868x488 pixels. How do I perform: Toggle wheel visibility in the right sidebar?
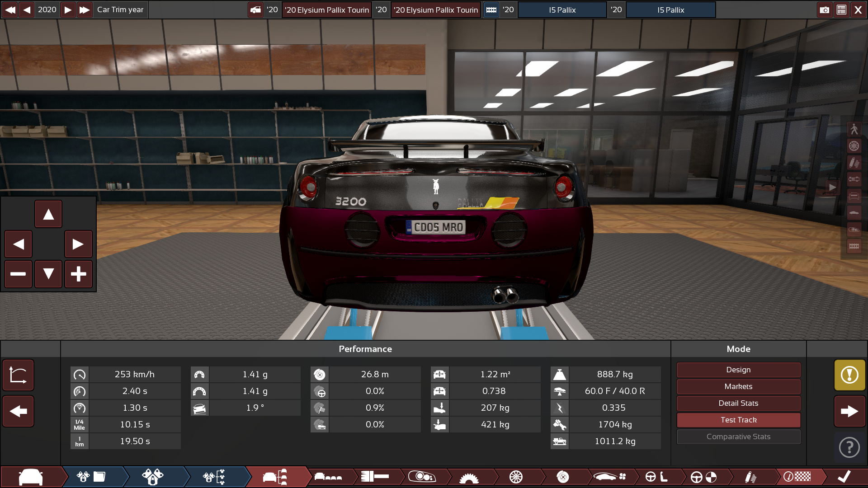(x=854, y=146)
